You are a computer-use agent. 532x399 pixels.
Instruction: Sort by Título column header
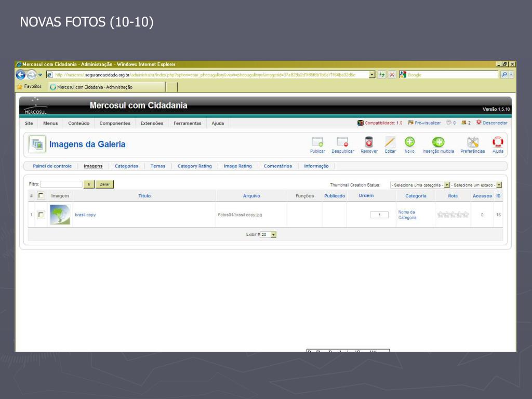(x=144, y=196)
